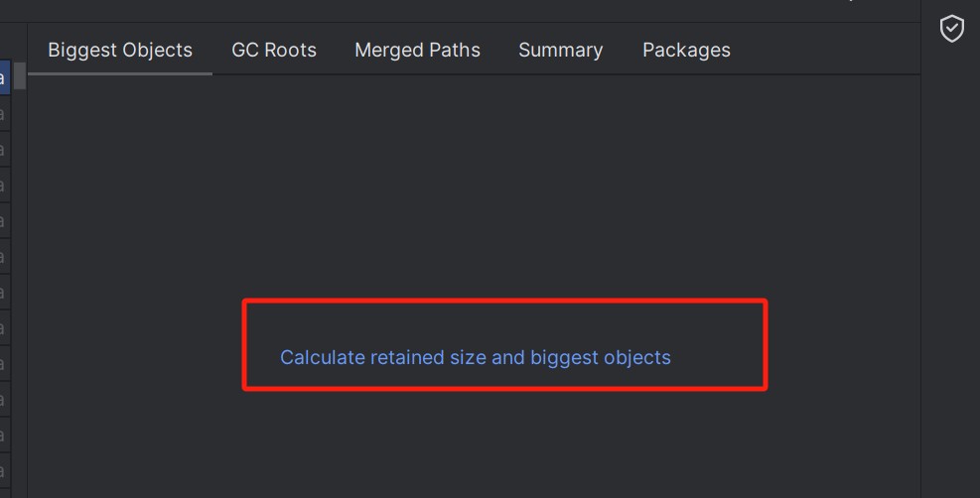Click the 'biggest objects' end of the link
Viewport: 980px width, 498px height.
[x=601, y=357]
